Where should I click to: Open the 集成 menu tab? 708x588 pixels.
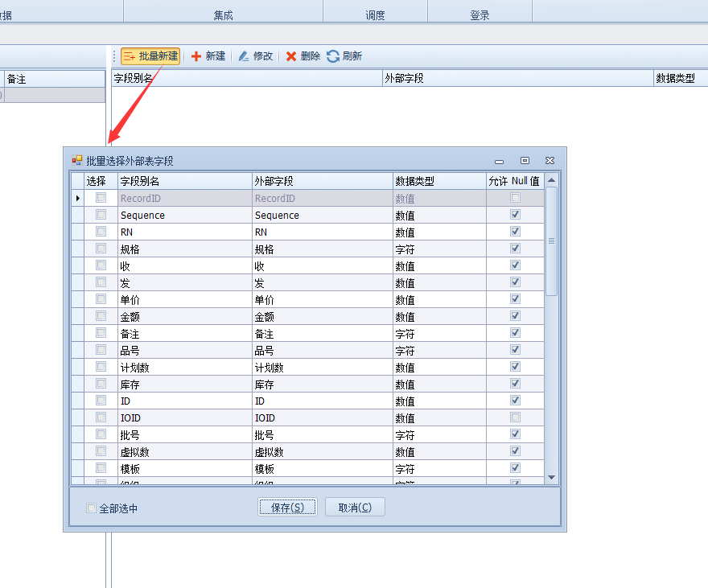click(223, 15)
